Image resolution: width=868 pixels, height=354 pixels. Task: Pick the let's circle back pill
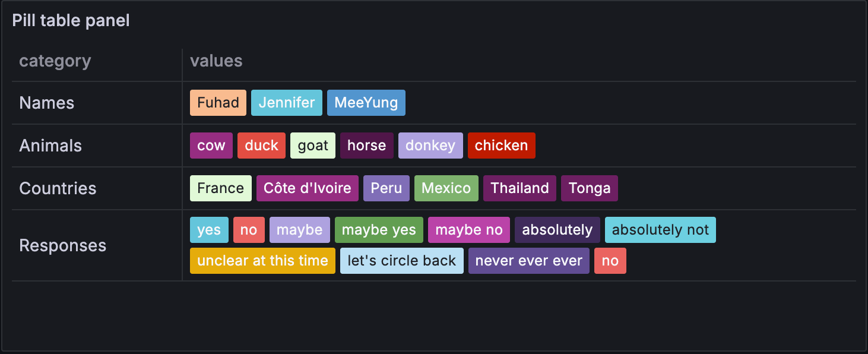(x=401, y=261)
